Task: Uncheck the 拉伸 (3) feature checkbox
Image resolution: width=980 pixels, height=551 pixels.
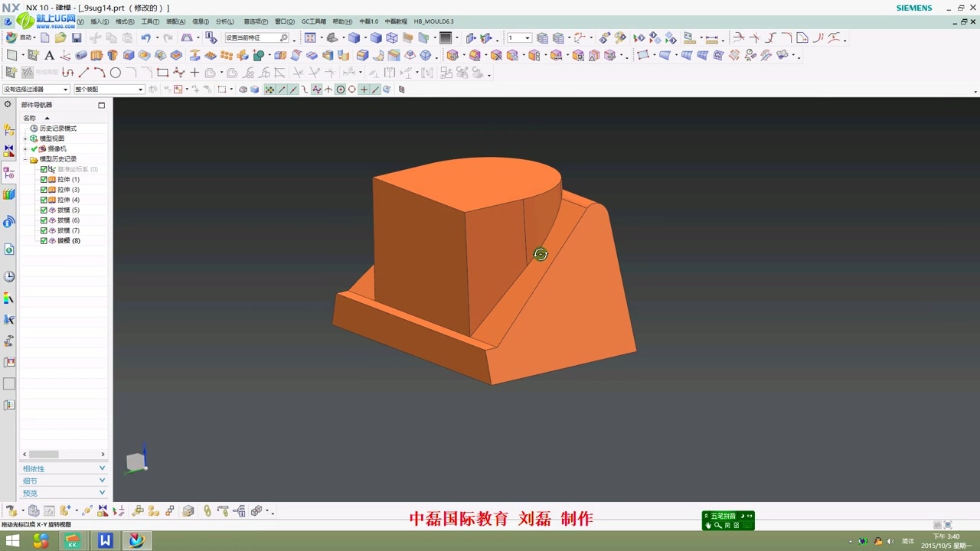Action: click(44, 190)
